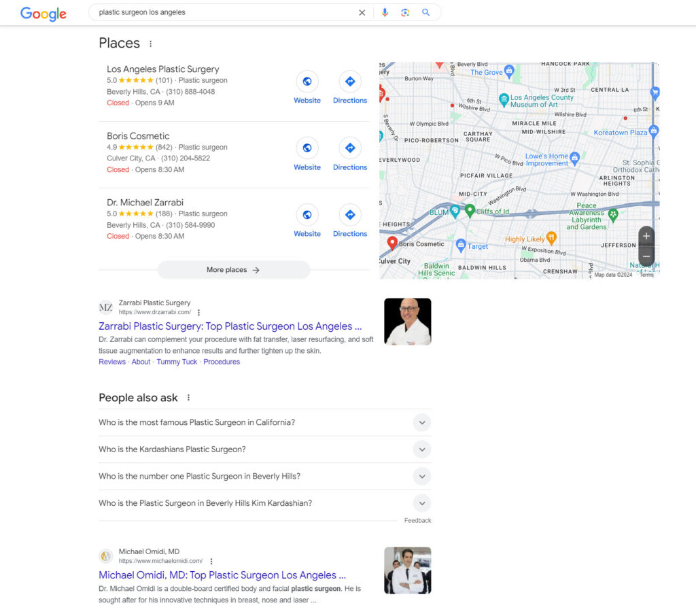Viewport: 696px width, 616px height.
Task: Open Places section options menu
Action: click(x=150, y=44)
